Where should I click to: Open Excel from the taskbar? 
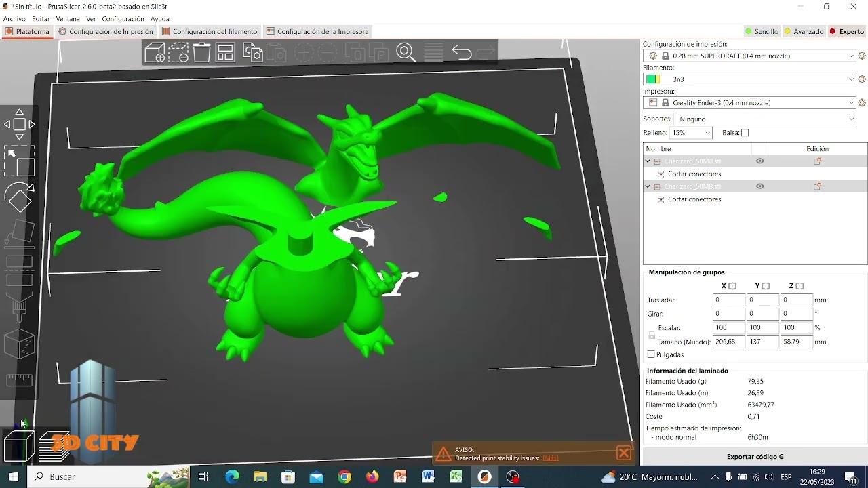(x=456, y=476)
